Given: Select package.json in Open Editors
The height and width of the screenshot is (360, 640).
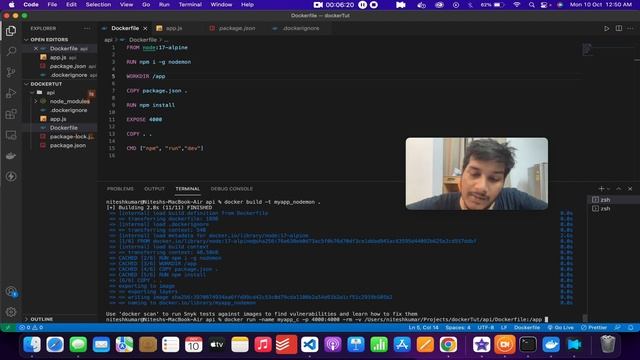Looking at the screenshot, I should tap(68, 66).
